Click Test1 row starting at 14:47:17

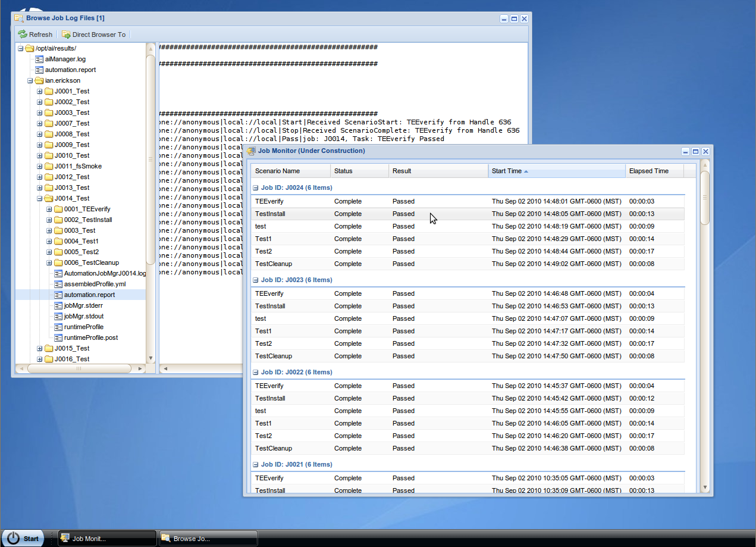(x=468, y=331)
